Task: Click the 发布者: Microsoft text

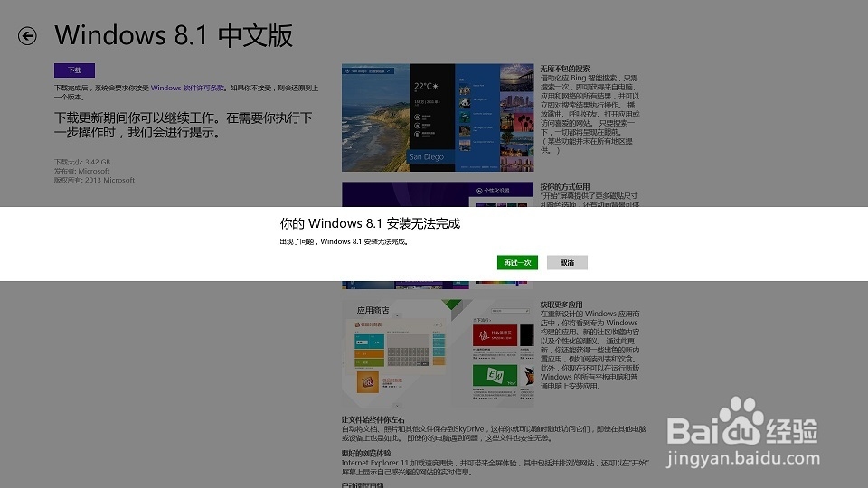Action: pyautogui.click(x=82, y=171)
